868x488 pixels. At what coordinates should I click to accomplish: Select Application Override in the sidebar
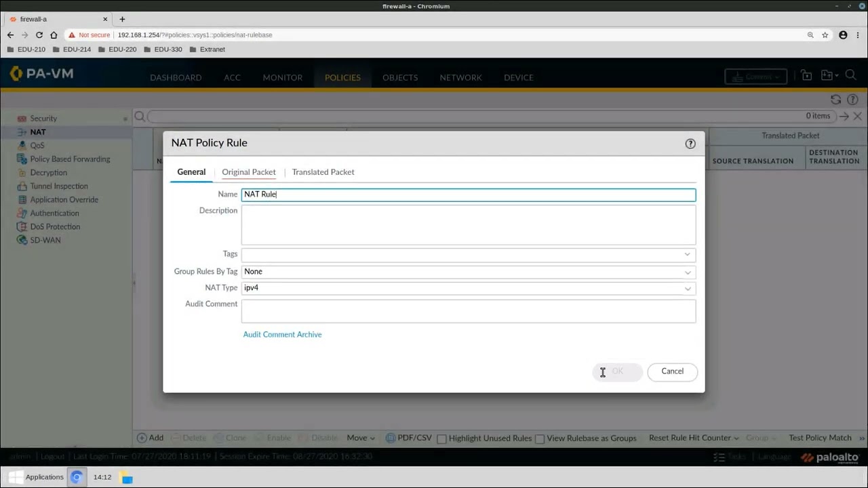point(64,200)
